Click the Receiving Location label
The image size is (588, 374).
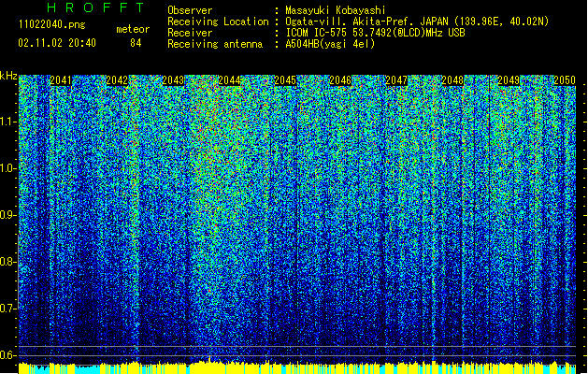click(218, 22)
